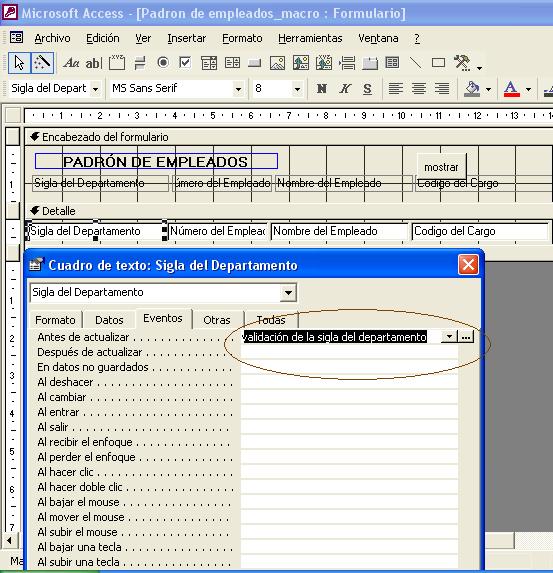
Task: Click the Después de actualizar property field
Action: tap(349, 352)
